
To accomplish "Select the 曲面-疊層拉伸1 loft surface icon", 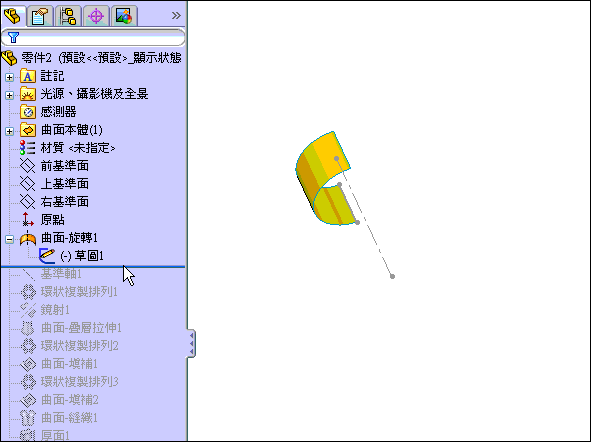I will point(28,328).
